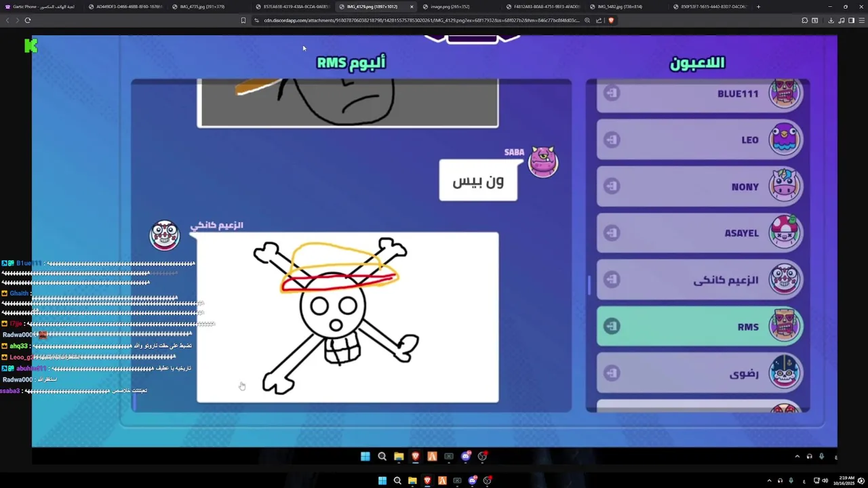The height and width of the screenshot is (488, 868).
Task: Switch to the F4812A83 tab
Action: coord(541,7)
